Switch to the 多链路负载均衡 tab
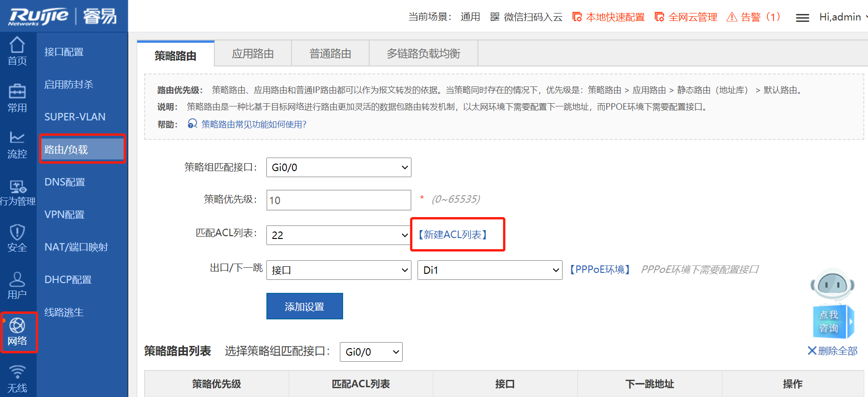868x397 pixels. [424, 53]
